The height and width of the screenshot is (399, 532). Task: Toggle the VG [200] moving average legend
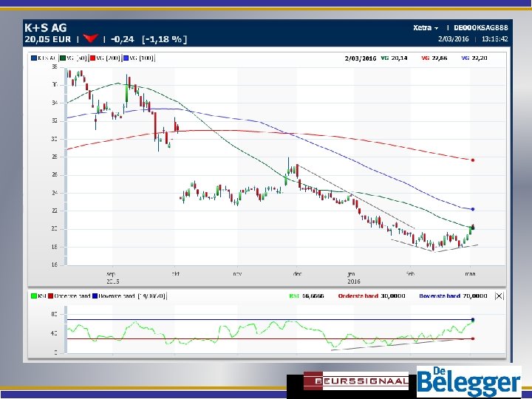pyautogui.click(x=105, y=58)
